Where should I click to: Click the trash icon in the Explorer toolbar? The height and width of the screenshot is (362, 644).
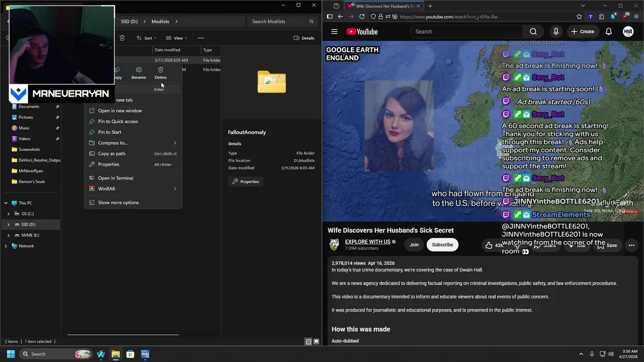122,38
